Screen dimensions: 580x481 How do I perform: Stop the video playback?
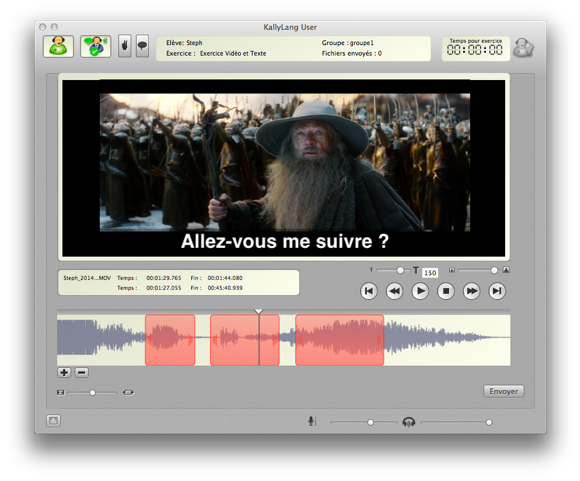(x=446, y=291)
